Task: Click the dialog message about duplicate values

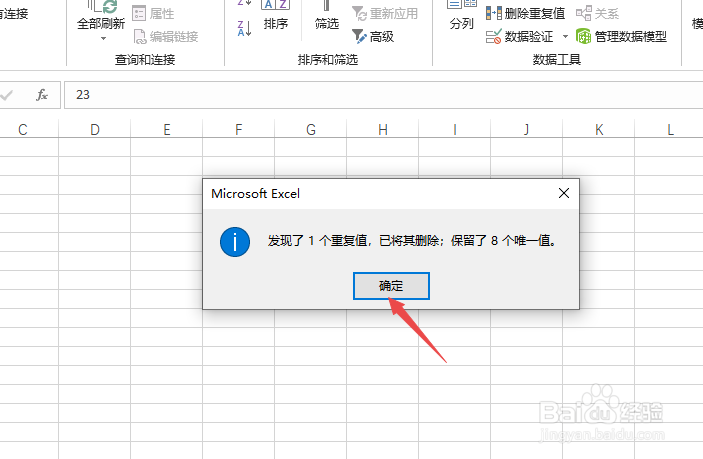Action: click(412, 241)
